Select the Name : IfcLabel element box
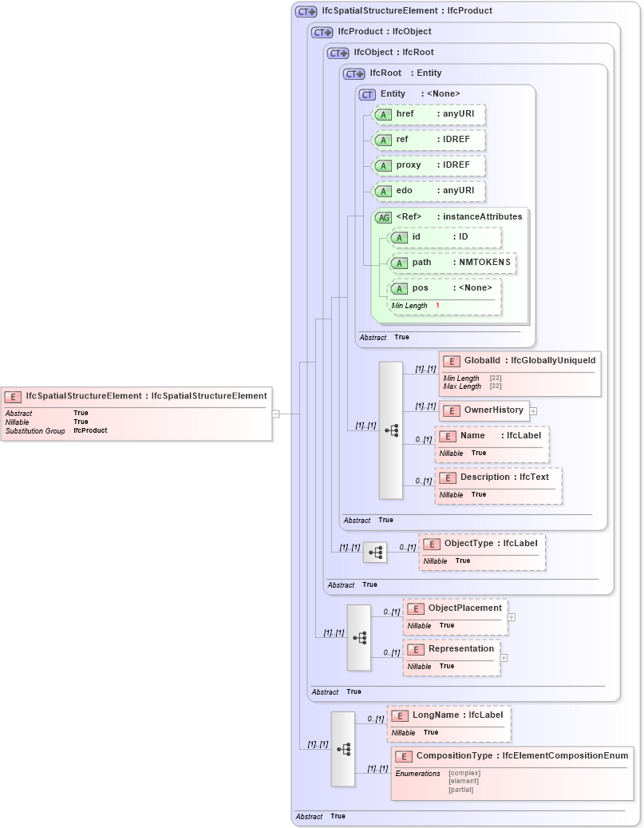This screenshot has width=644, height=828. point(492,444)
